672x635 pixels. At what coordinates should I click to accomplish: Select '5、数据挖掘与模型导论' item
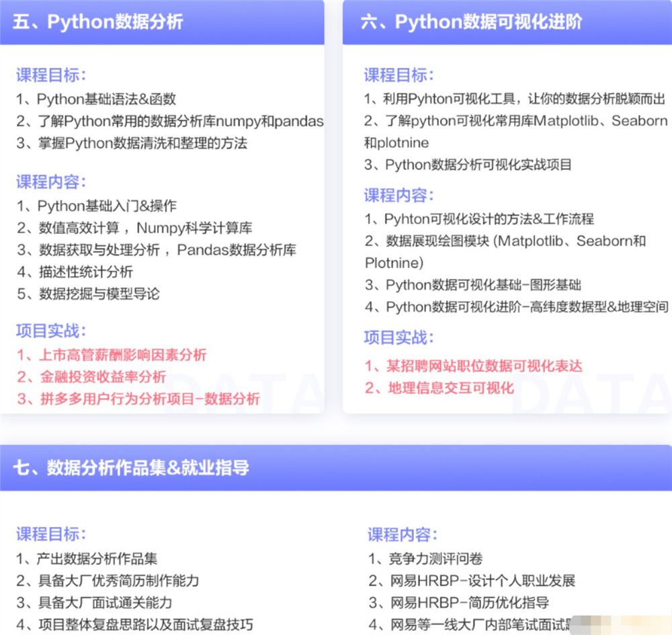[x=88, y=294]
